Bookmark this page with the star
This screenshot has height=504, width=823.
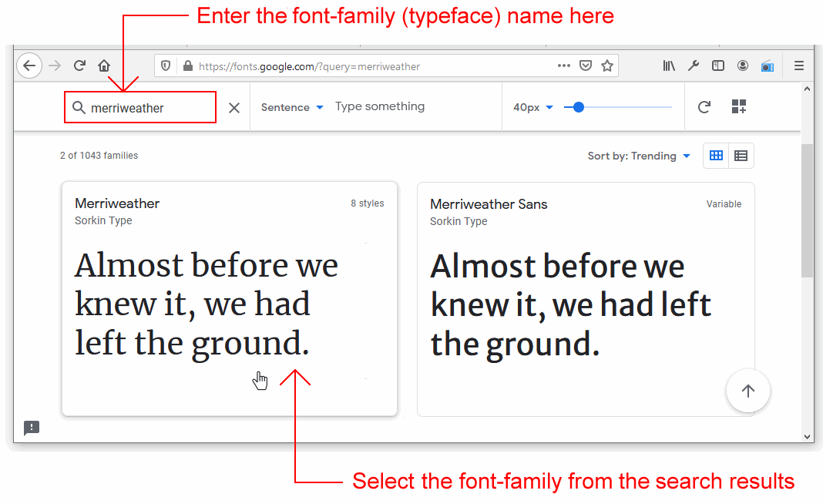607,66
